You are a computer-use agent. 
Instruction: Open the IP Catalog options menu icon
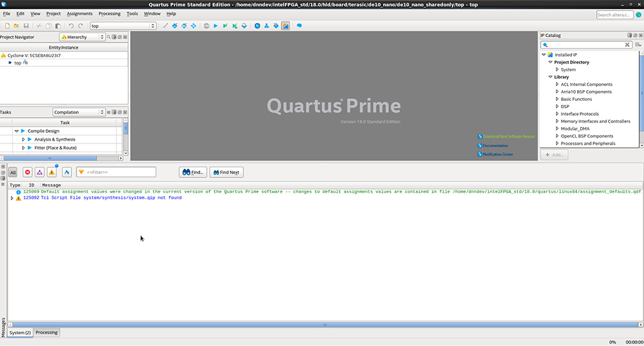coord(638,44)
